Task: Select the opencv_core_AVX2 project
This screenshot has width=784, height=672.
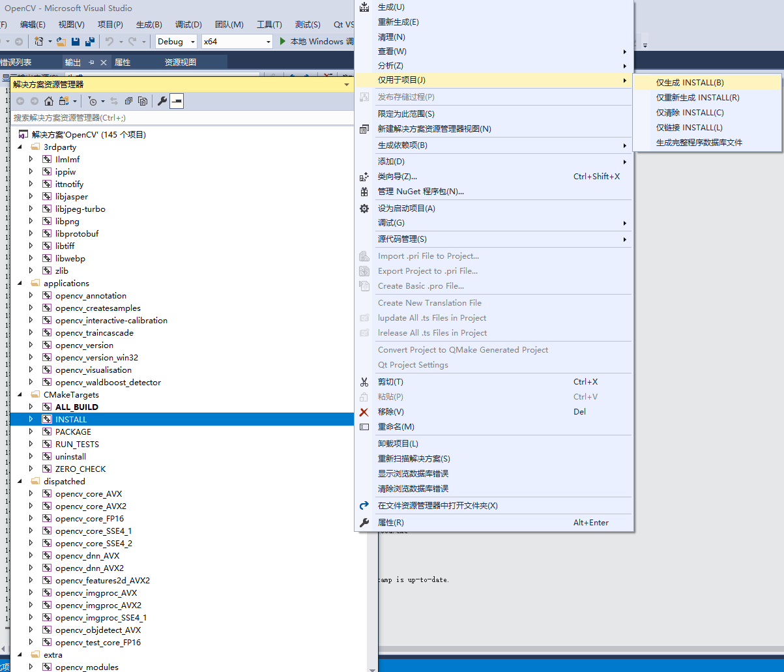Action: tap(91, 506)
